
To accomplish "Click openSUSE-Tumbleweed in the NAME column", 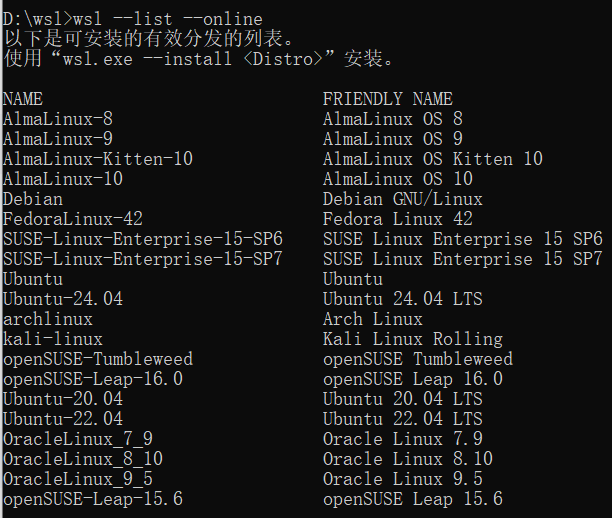I will [x=98, y=358].
